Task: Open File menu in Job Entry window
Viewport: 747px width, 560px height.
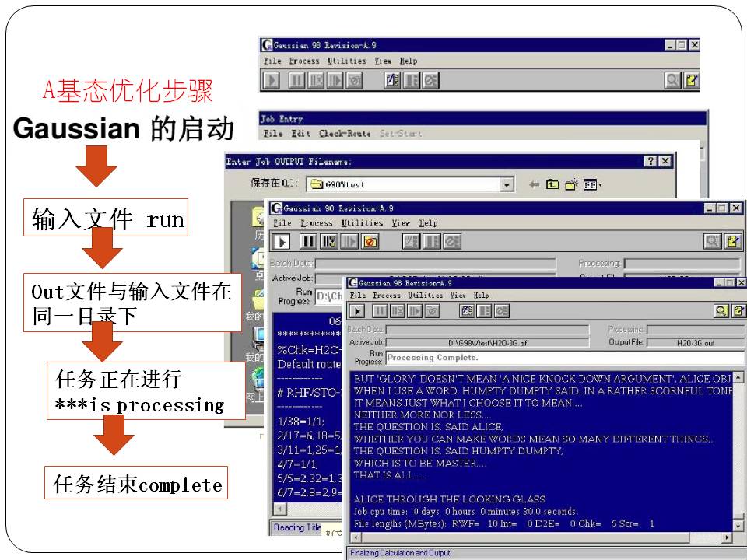Action: [x=273, y=134]
